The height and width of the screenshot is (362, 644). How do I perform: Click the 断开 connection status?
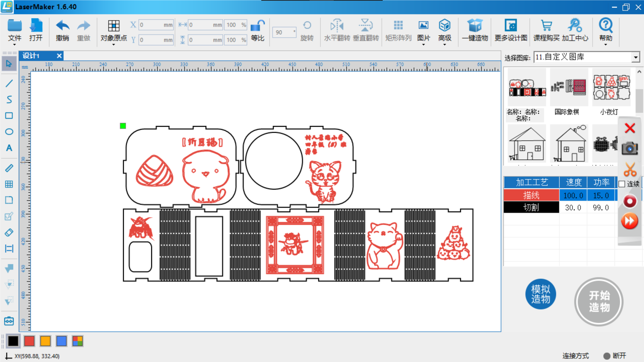coord(614,356)
